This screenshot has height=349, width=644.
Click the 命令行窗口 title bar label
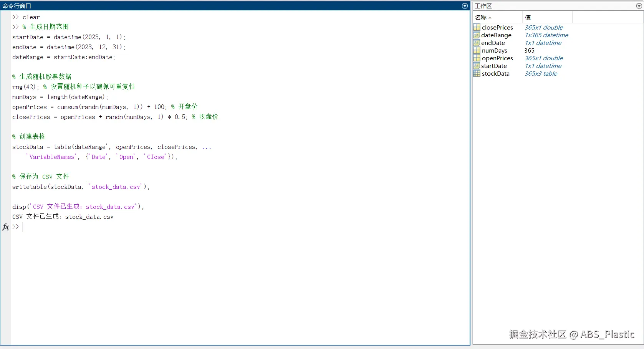[x=17, y=6]
